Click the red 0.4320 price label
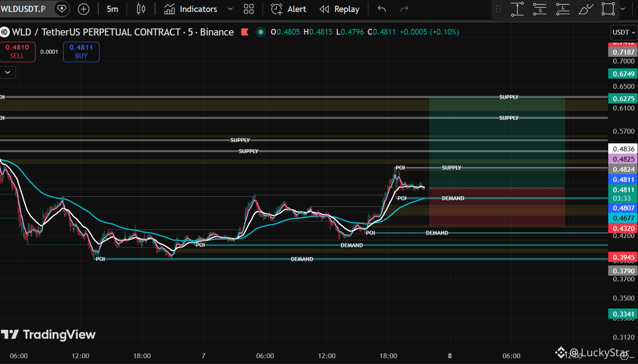 pyautogui.click(x=623, y=228)
